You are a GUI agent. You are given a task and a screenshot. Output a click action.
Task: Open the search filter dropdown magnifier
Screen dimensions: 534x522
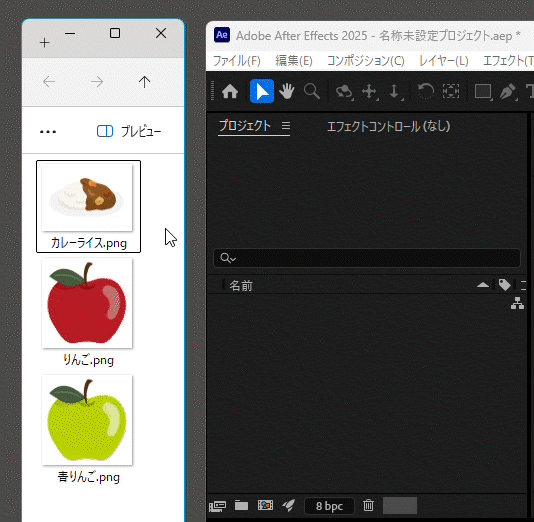click(x=227, y=258)
